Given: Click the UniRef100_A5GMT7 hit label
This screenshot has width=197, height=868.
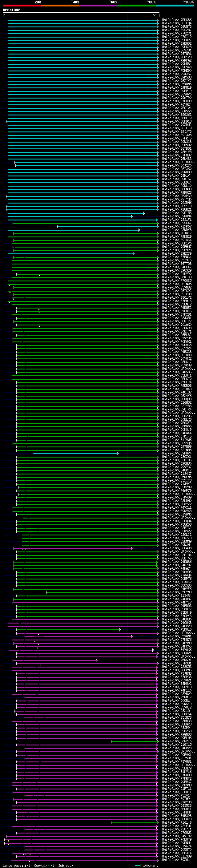Looking at the screenshot, I should coord(177,697).
